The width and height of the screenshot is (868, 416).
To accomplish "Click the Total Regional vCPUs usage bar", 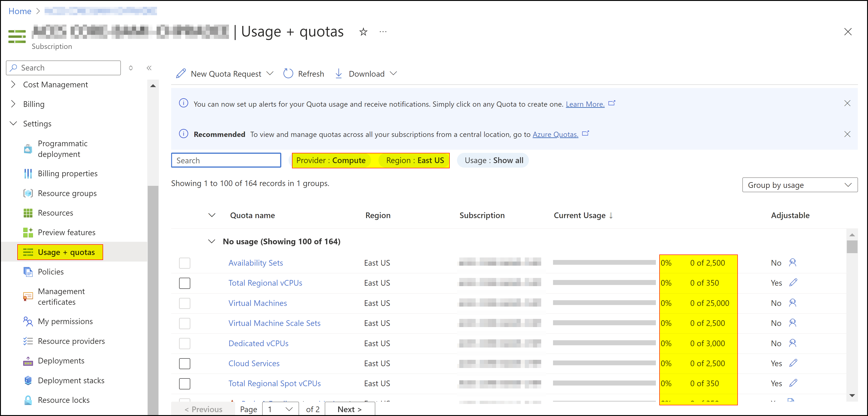I will pos(604,283).
